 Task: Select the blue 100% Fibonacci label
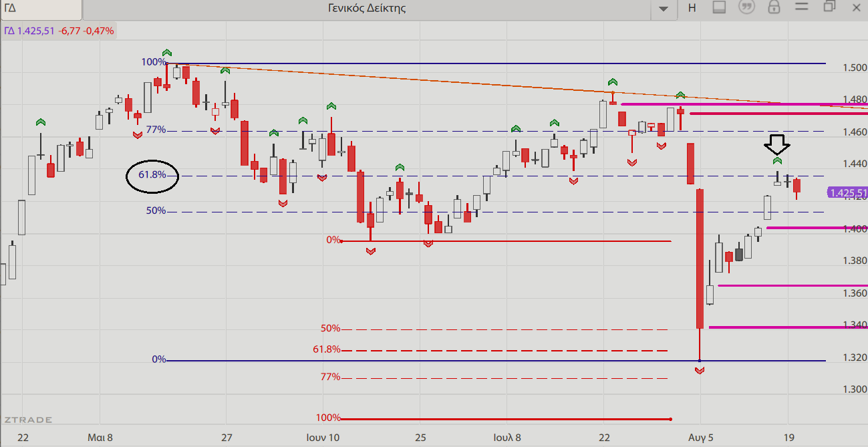coord(153,62)
